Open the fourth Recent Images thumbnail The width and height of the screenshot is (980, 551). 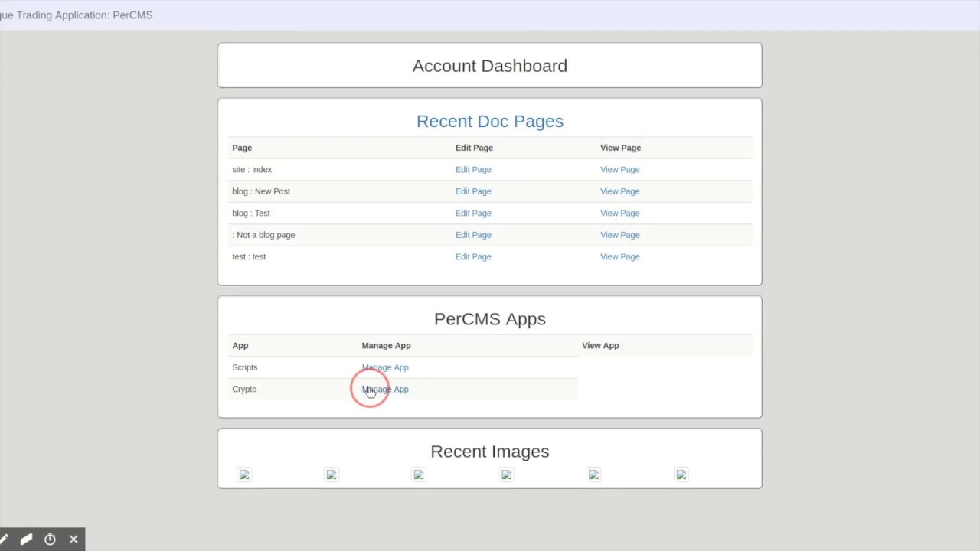pos(506,474)
